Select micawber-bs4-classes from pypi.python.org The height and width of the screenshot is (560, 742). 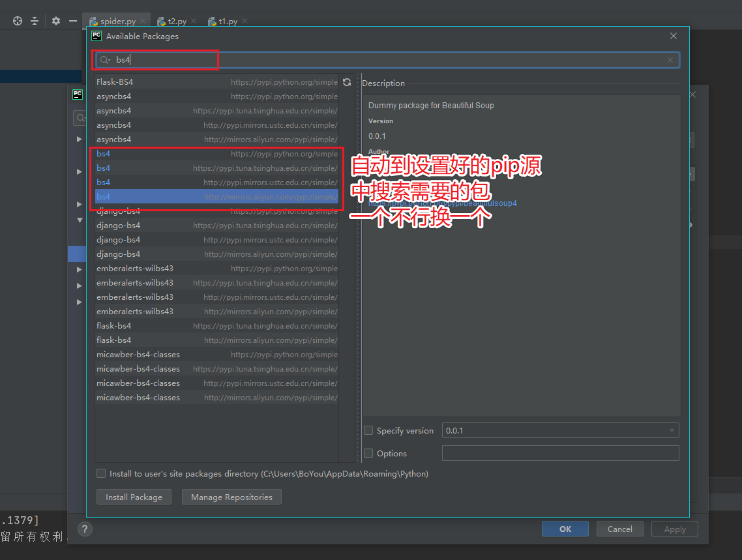point(216,354)
